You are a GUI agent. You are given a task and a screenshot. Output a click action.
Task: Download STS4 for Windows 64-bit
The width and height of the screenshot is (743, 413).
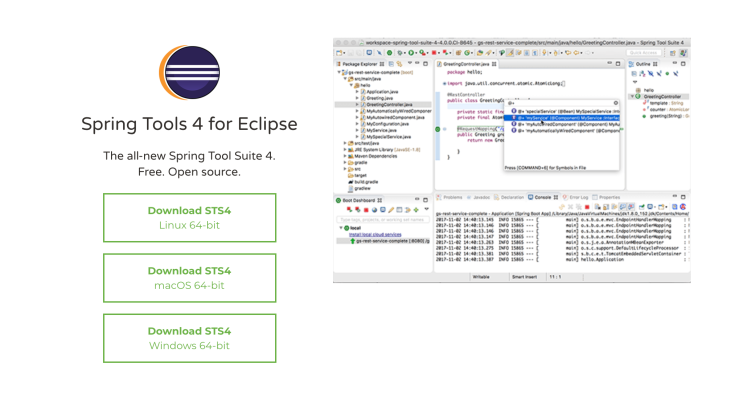click(189, 337)
